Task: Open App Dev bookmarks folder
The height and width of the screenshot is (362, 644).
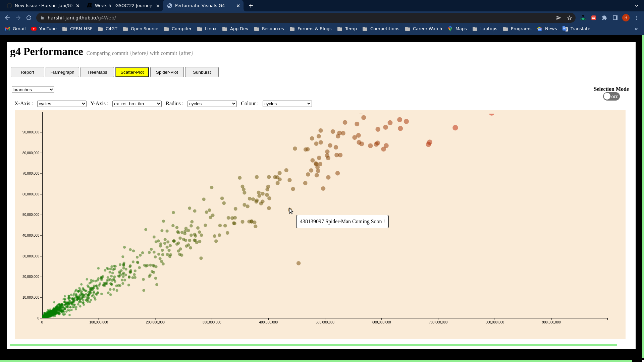Action: click(x=235, y=29)
